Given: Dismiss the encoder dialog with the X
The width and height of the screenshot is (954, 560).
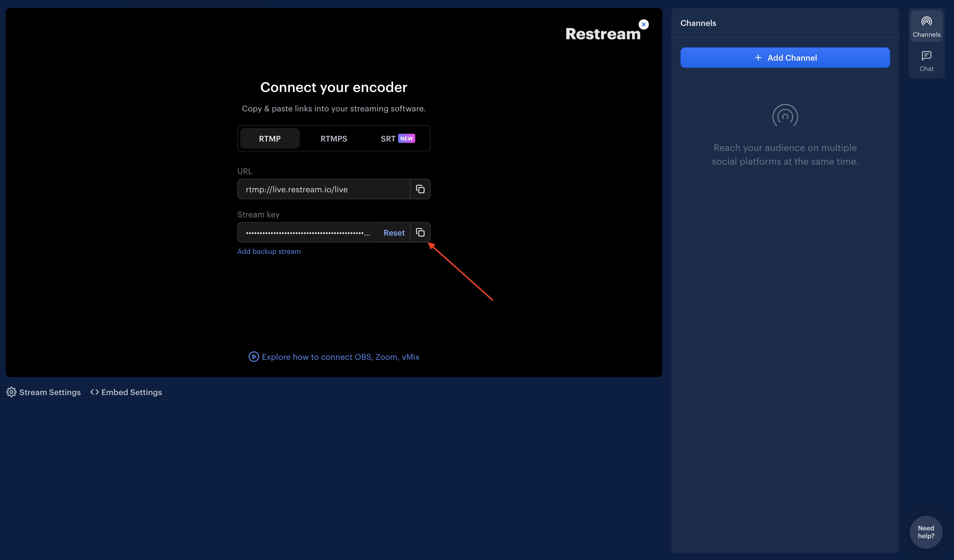Looking at the screenshot, I should click(644, 24).
